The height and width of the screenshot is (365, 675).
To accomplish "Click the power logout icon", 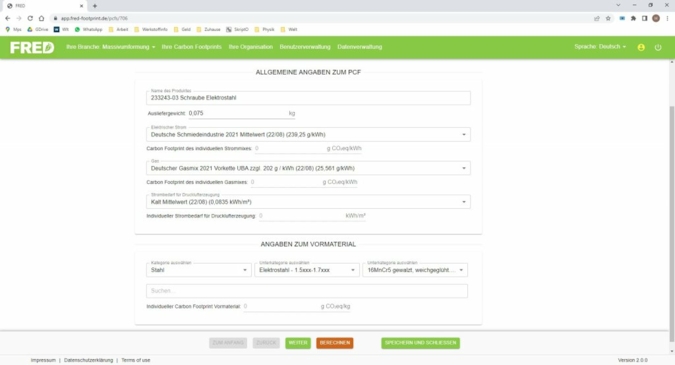I will tap(658, 47).
